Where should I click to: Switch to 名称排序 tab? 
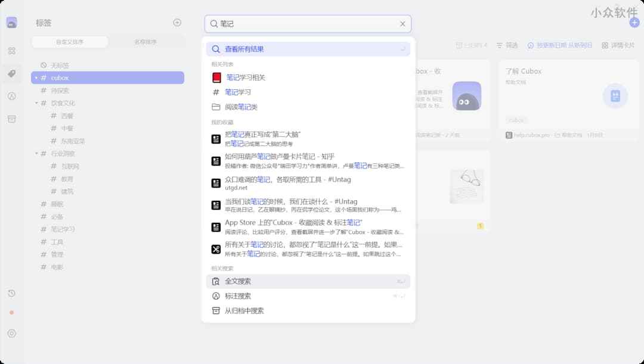point(145,42)
